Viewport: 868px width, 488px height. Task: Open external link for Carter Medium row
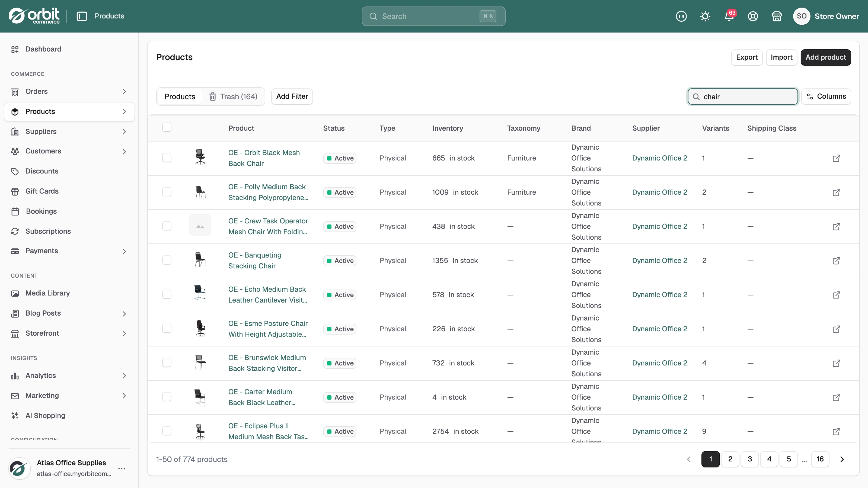point(836,397)
